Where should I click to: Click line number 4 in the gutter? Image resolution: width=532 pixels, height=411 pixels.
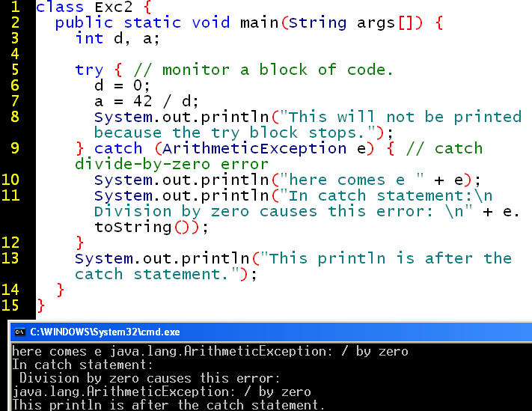(15, 54)
